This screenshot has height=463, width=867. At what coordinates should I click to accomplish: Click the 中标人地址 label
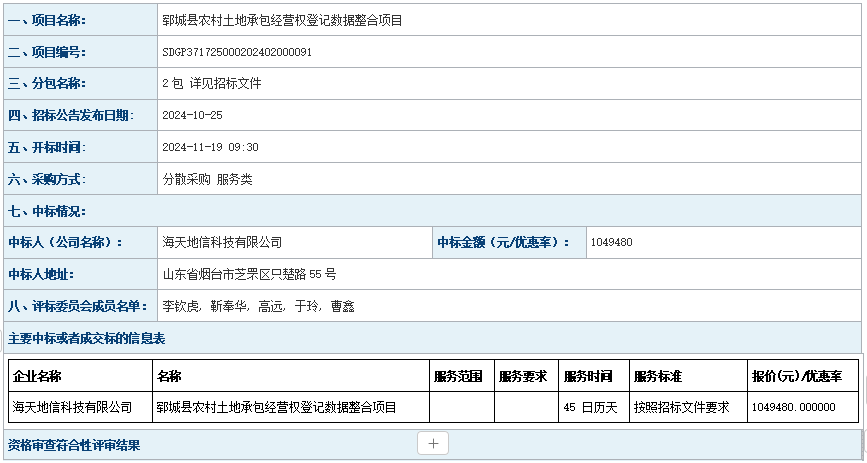click(x=41, y=274)
